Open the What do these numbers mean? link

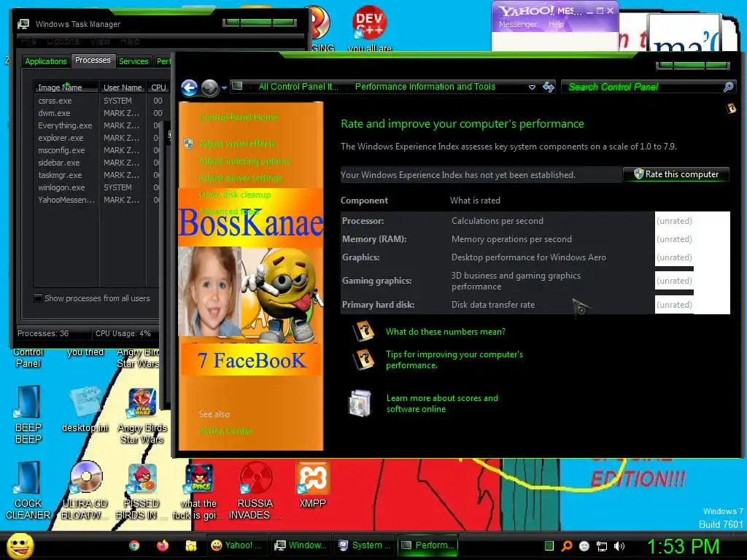pos(446,332)
